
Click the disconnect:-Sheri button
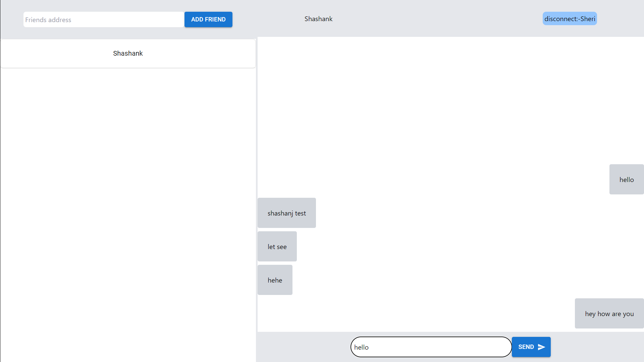(570, 19)
